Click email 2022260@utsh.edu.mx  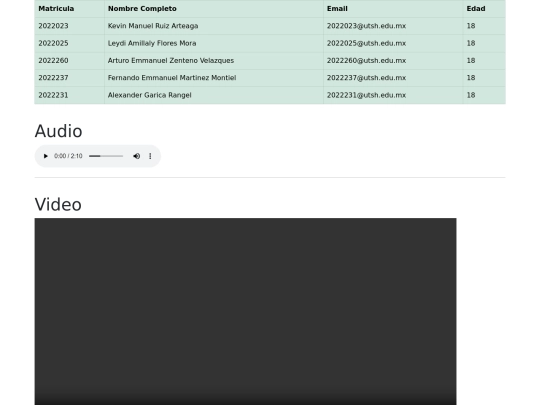pos(366,60)
